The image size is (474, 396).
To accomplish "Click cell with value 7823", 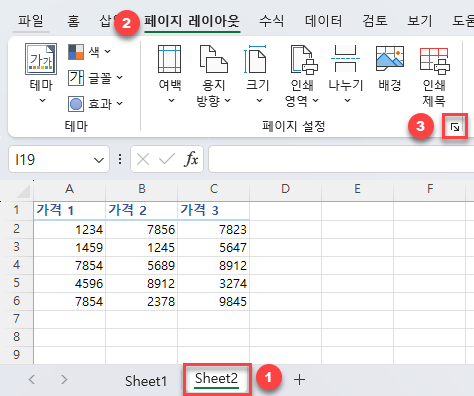I will (x=214, y=229).
